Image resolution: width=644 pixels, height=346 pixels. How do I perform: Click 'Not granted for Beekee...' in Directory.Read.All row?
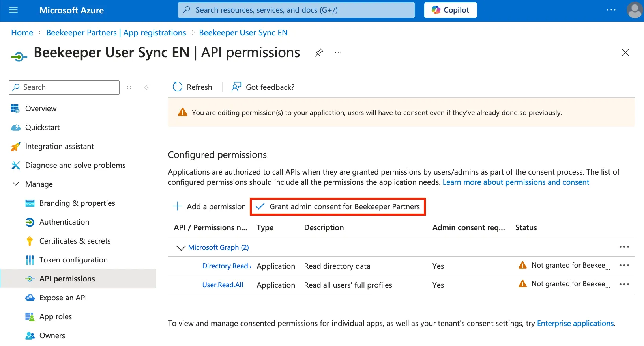(571, 265)
